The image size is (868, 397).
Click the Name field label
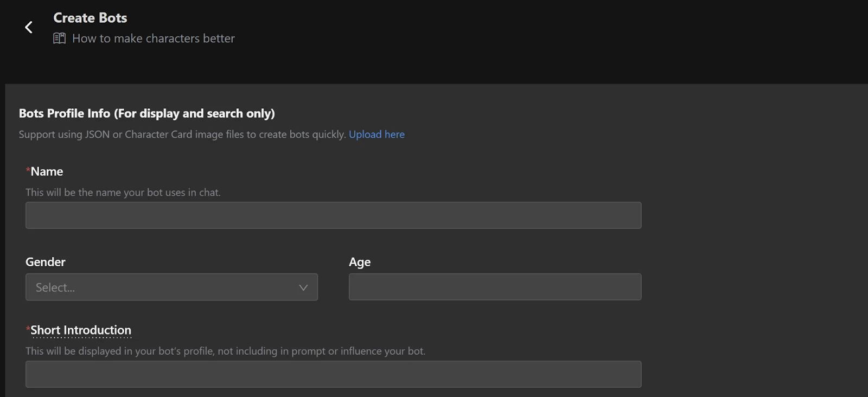(x=47, y=172)
